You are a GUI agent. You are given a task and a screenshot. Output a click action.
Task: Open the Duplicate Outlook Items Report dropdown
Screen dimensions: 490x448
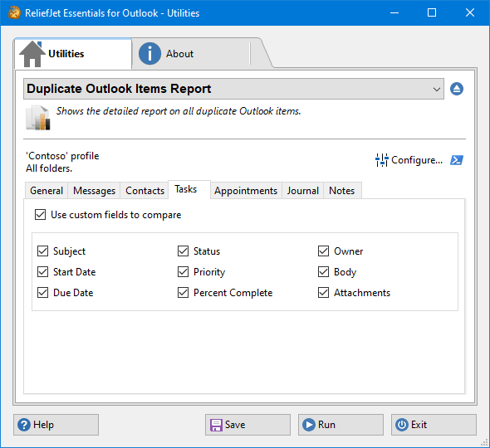[x=233, y=89]
